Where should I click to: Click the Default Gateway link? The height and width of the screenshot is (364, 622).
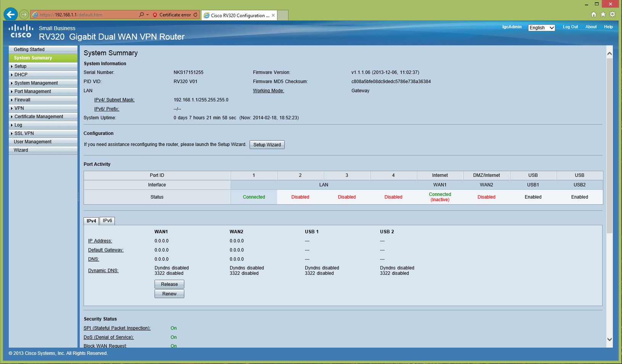point(106,250)
